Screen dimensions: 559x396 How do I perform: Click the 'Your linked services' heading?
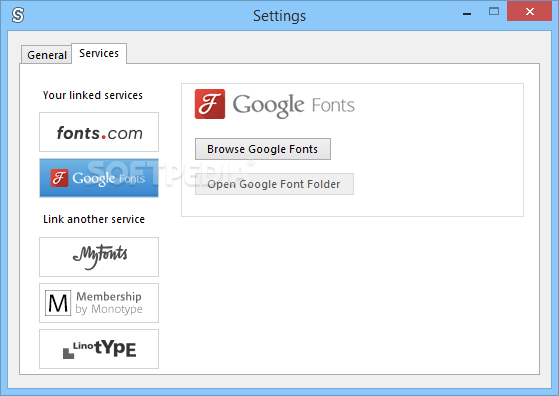(x=93, y=95)
